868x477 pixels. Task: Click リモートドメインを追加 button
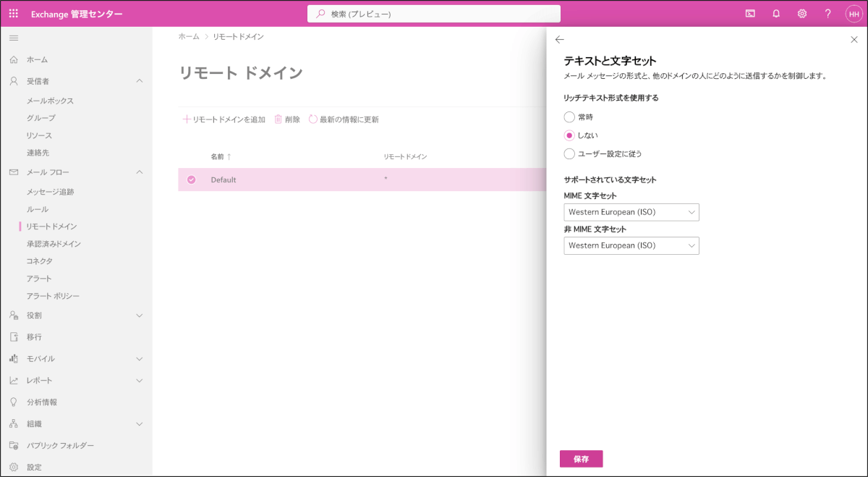pos(224,119)
